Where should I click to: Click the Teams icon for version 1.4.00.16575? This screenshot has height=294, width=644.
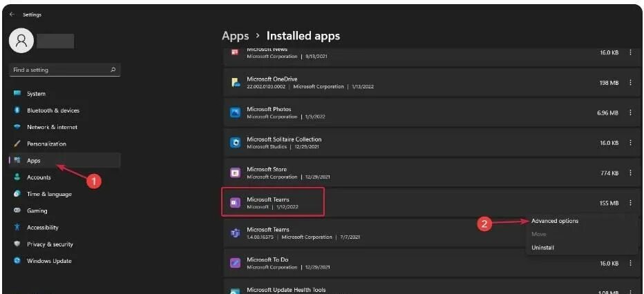[x=235, y=233]
